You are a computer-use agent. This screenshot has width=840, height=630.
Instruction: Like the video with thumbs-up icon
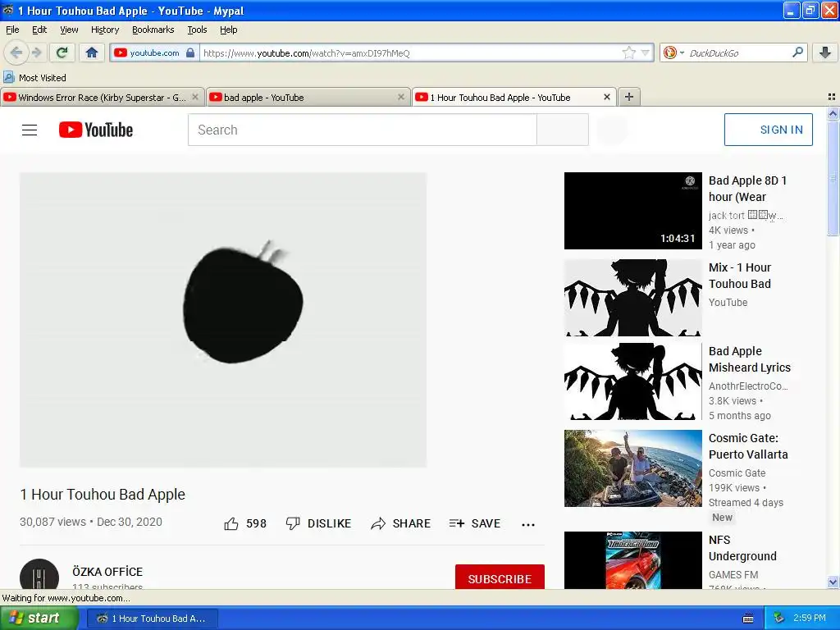click(x=231, y=523)
